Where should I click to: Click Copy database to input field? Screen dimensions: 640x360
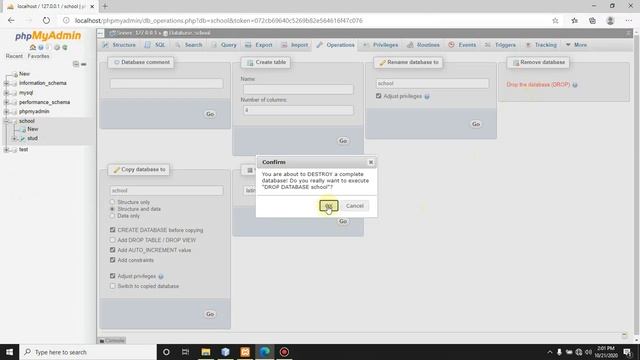[167, 191]
